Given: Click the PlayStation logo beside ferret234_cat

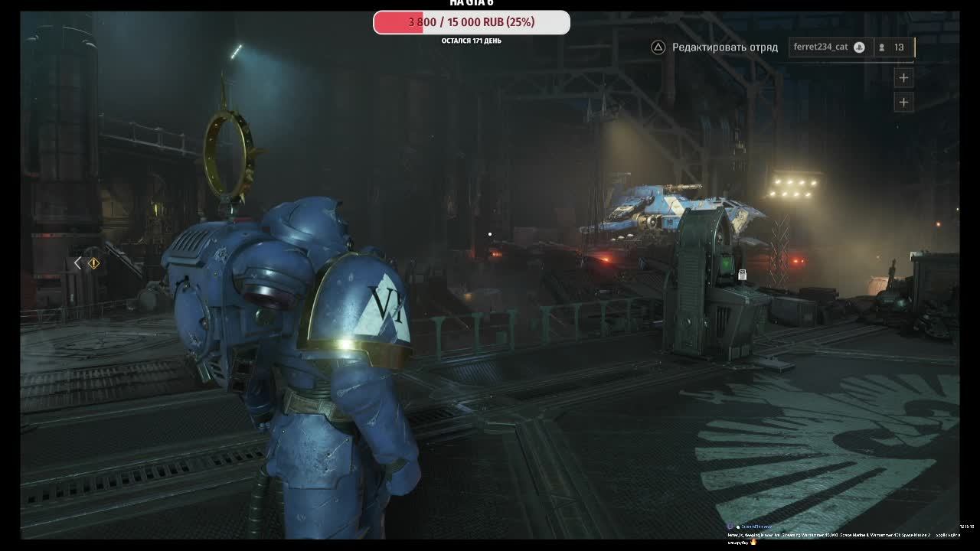Looking at the screenshot, I should pyautogui.click(x=859, y=47).
